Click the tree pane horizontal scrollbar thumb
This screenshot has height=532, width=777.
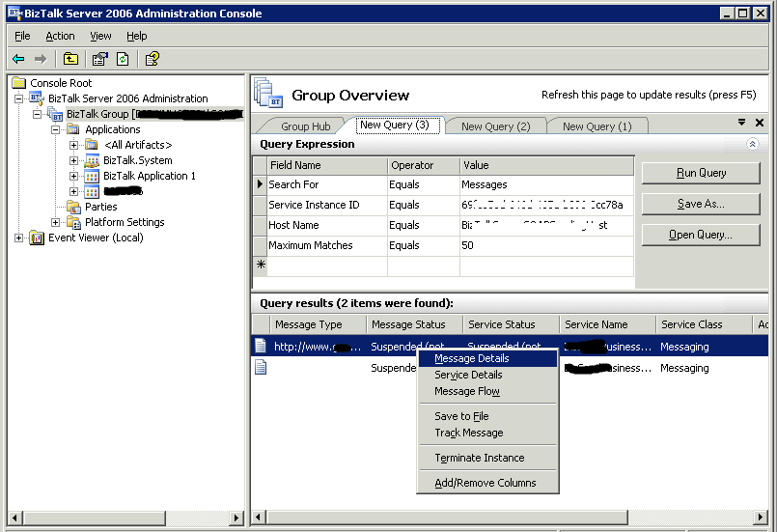[x=95, y=518]
